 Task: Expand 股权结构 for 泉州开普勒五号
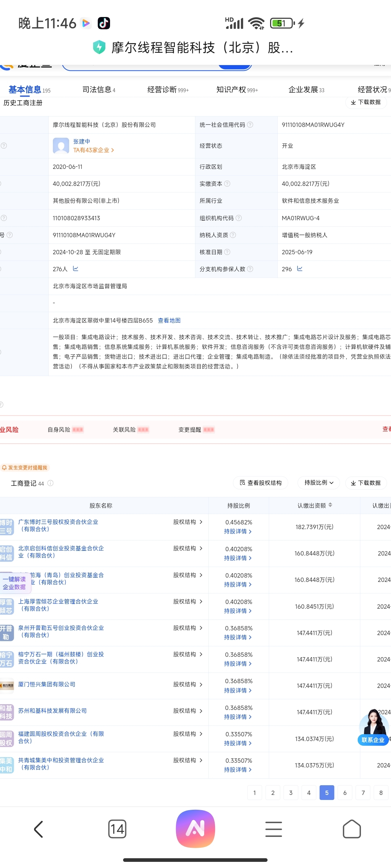(188, 628)
